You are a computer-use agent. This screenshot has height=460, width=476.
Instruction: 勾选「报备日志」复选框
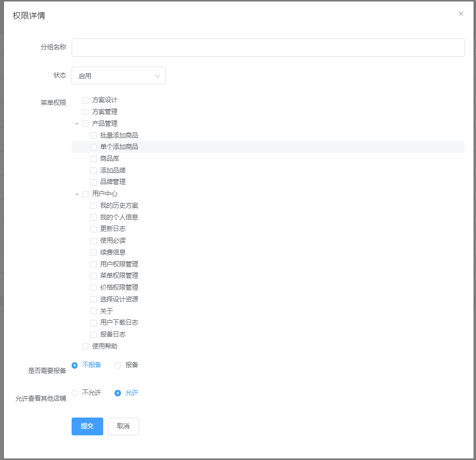(93, 334)
